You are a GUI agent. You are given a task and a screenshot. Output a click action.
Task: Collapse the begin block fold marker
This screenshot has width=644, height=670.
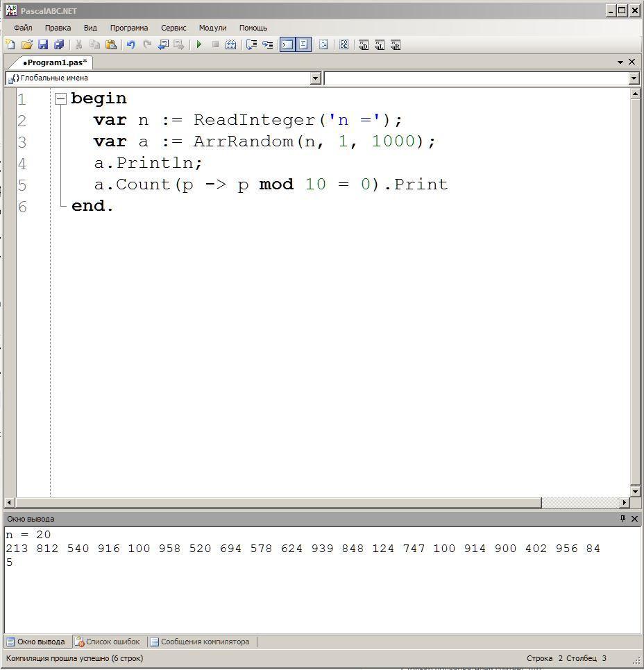tap(61, 99)
